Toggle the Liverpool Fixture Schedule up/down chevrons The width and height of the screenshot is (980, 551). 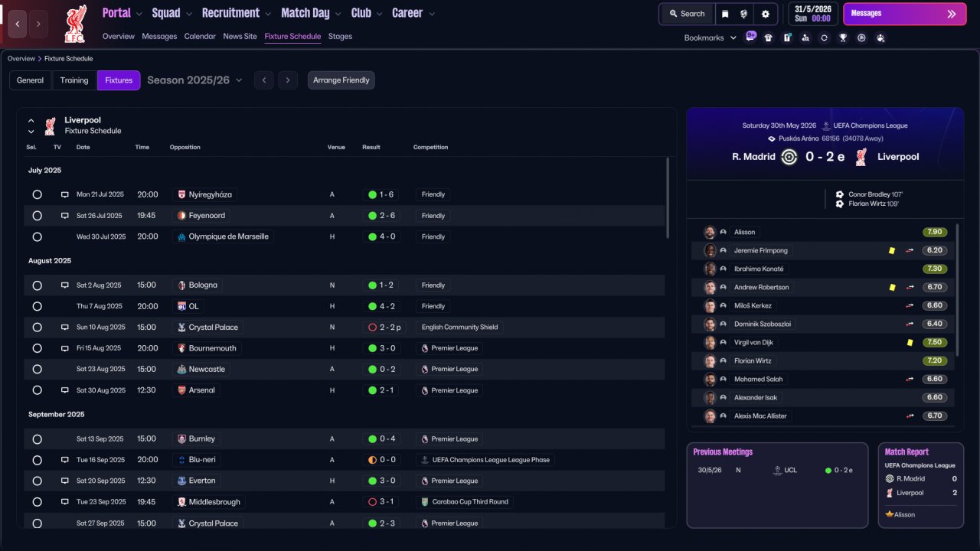click(x=31, y=126)
